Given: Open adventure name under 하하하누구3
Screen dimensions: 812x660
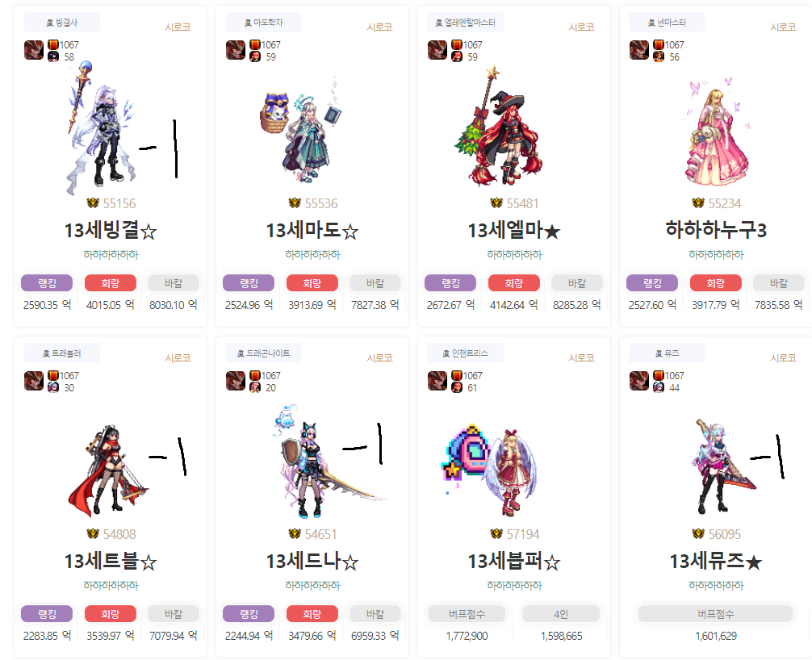Looking at the screenshot, I should pos(716,255).
